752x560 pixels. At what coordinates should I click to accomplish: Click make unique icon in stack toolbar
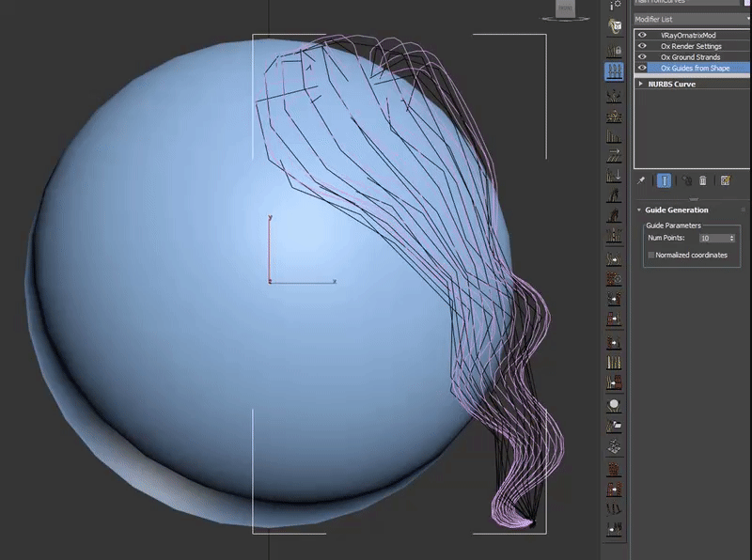(x=686, y=180)
